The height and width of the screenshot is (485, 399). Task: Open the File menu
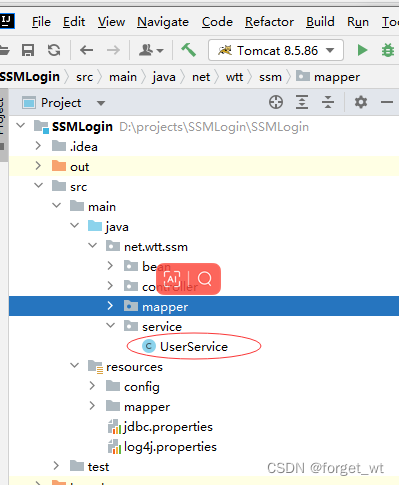[41, 22]
